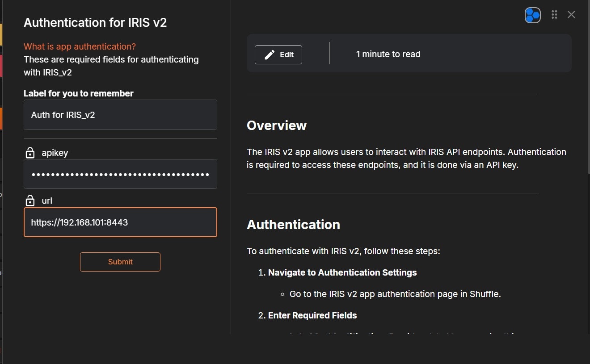Click the lock icon beside the apikey field

point(30,153)
